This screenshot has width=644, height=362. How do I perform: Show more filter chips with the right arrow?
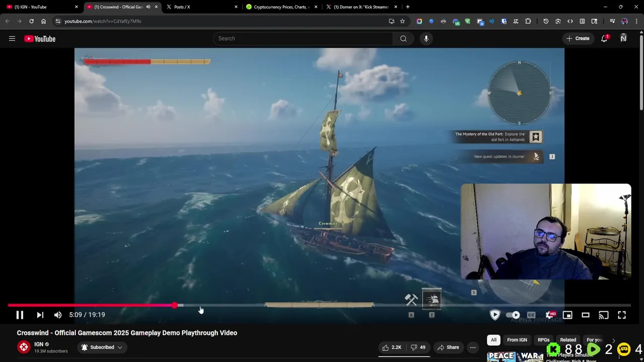tap(613, 340)
